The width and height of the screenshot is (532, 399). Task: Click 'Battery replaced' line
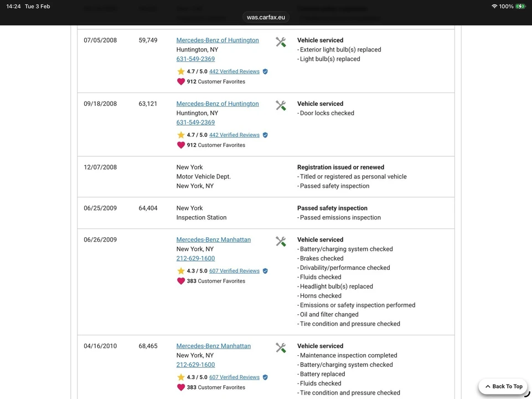pyautogui.click(x=321, y=374)
